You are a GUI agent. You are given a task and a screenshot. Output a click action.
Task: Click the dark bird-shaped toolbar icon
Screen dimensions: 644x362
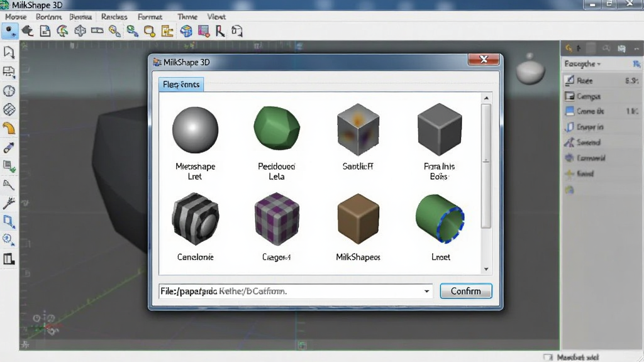tap(28, 31)
